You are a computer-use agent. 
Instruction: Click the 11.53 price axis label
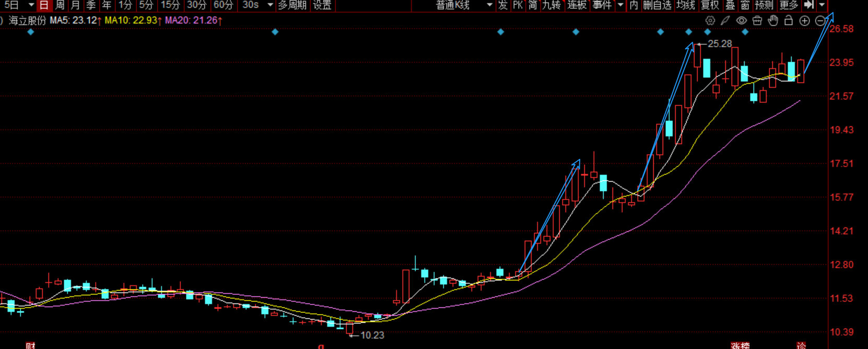tap(841, 298)
